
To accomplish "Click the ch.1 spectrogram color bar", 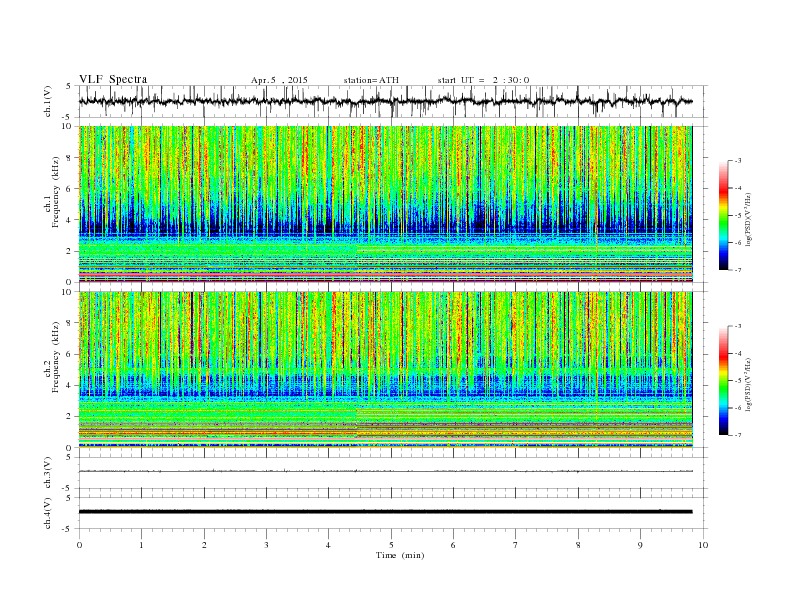I will click(x=723, y=215).
